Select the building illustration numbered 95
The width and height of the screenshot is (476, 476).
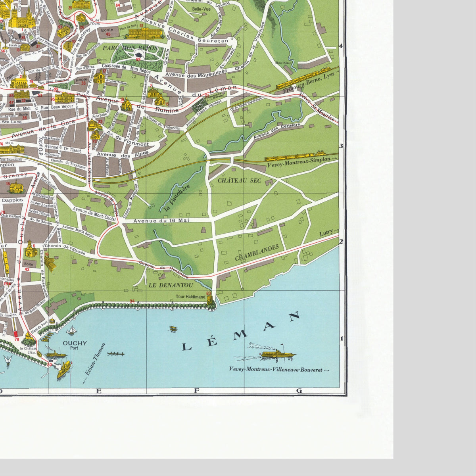65,98
